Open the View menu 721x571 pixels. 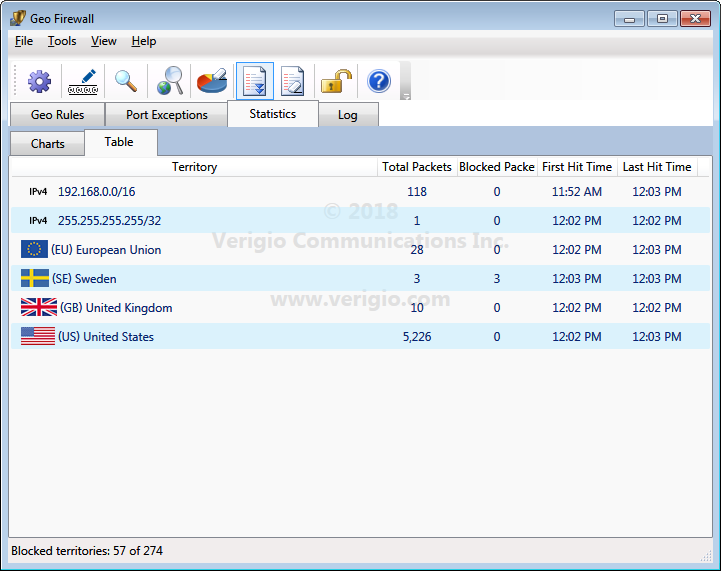(103, 41)
